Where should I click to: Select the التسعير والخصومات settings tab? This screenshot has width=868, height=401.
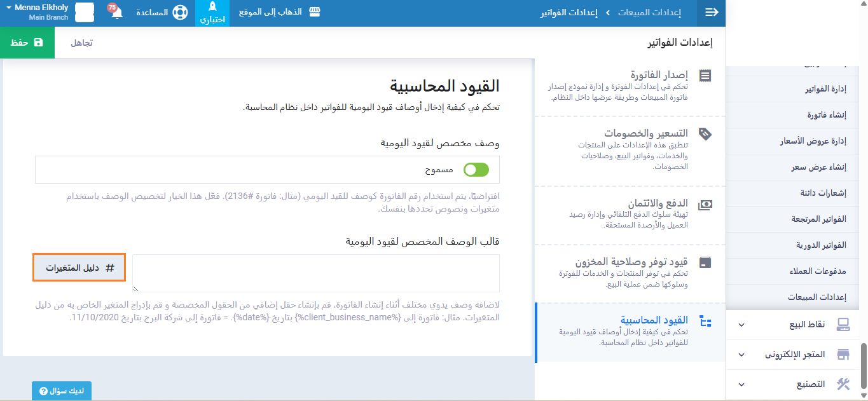click(x=630, y=149)
